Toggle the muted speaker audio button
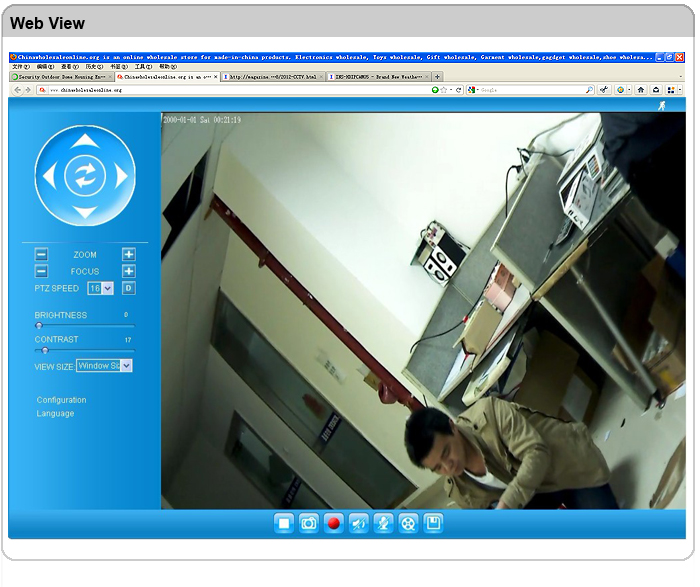 click(x=359, y=523)
